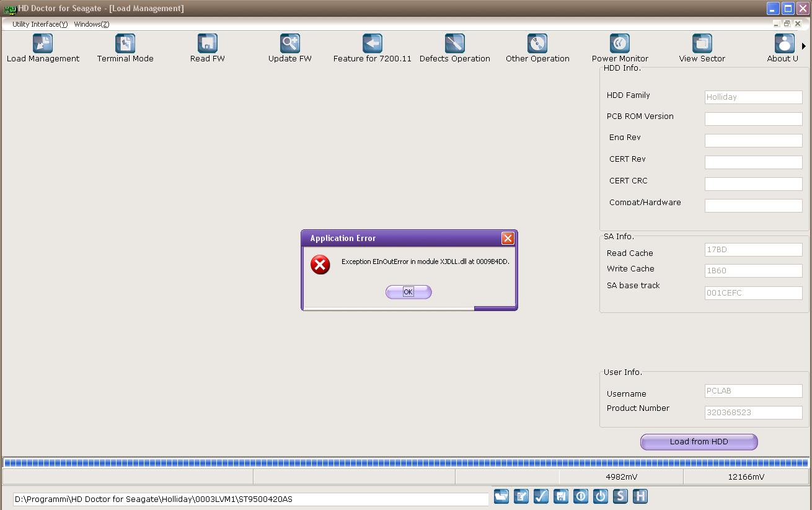Screen dimensions: 812x510
Task: Open Other Operation tool
Action: click(537, 48)
